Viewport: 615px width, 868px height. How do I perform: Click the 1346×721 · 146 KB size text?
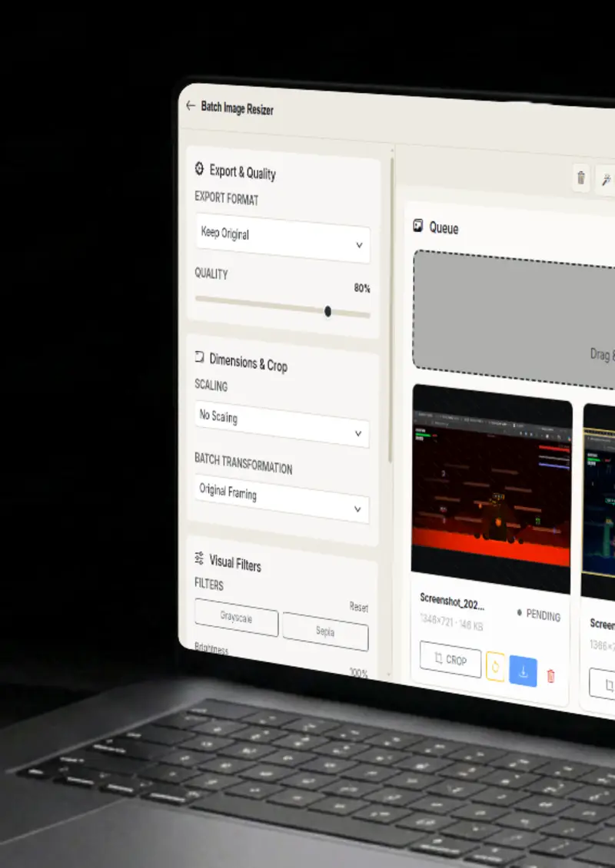451,623
